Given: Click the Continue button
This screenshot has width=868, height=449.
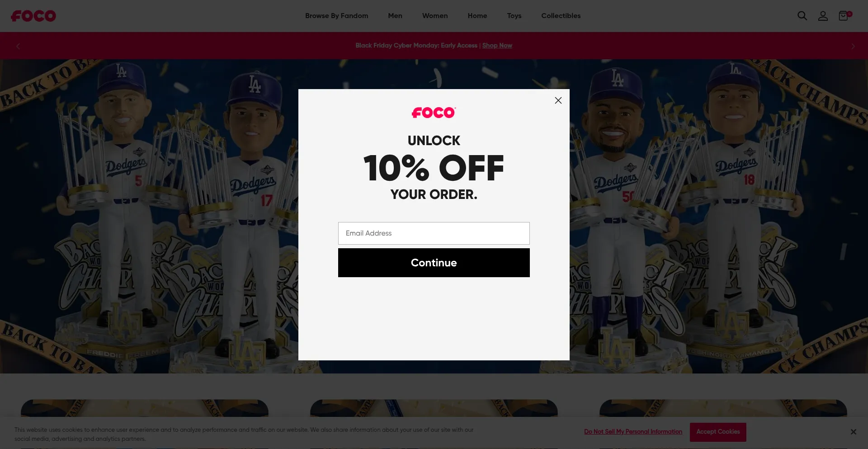Looking at the screenshot, I should pyautogui.click(x=434, y=263).
